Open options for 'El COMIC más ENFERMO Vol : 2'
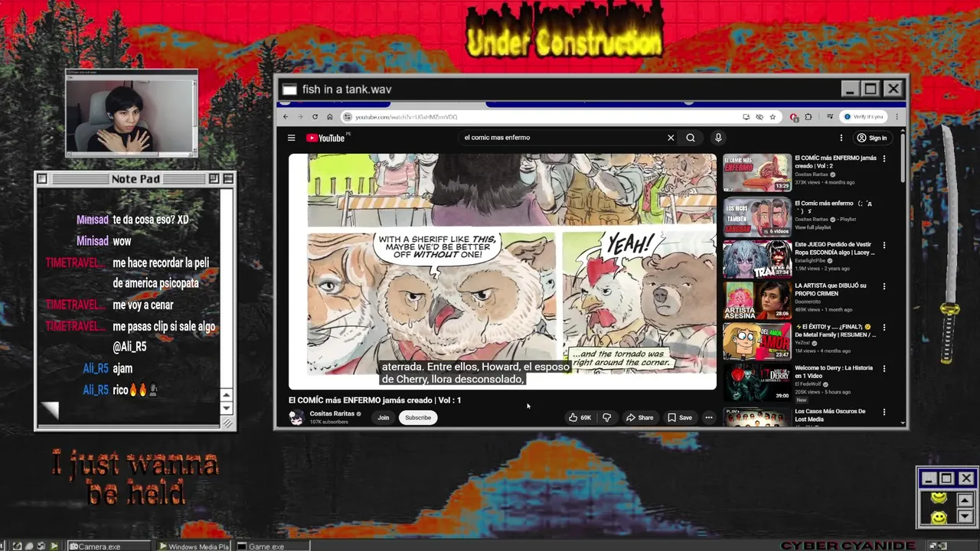Screen dimensions: 980x551 (x=884, y=158)
